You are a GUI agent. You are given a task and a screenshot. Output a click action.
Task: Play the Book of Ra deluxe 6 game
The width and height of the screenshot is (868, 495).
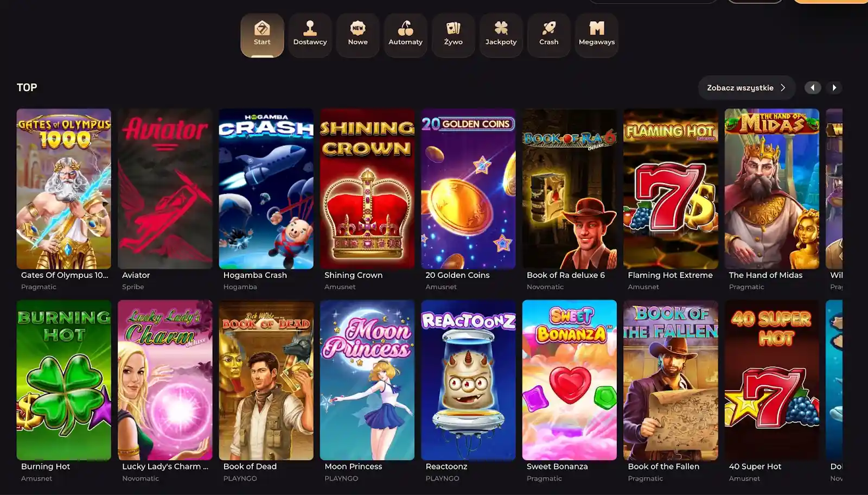pos(569,189)
